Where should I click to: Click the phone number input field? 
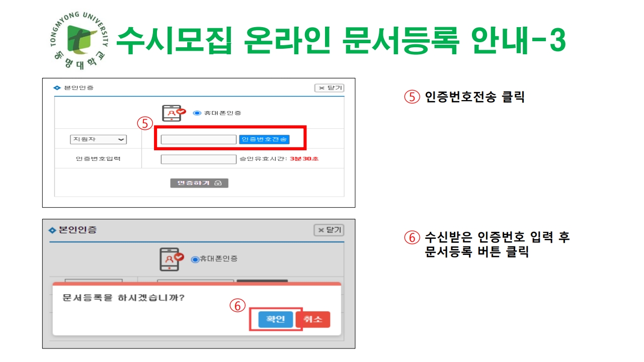point(199,139)
